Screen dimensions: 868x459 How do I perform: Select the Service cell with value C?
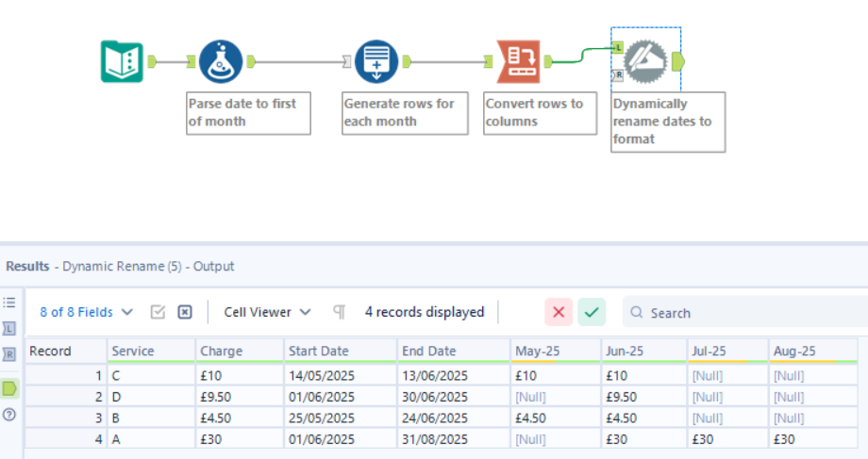click(151, 375)
